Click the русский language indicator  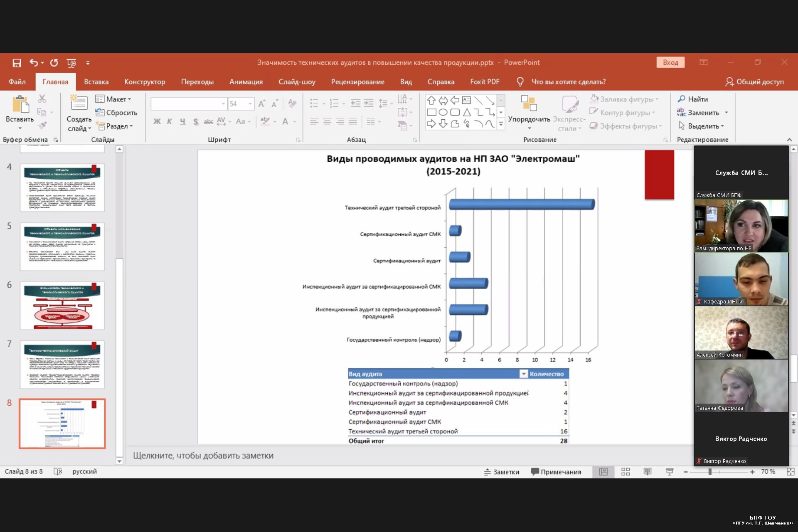pyautogui.click(x=84, y=471)
